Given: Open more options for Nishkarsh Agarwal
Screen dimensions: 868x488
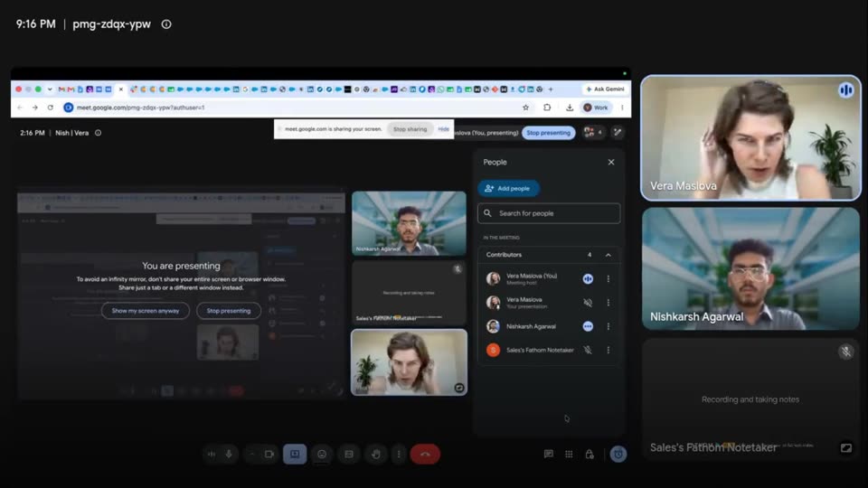Looking at the screenshot, I should coord(608,326).
